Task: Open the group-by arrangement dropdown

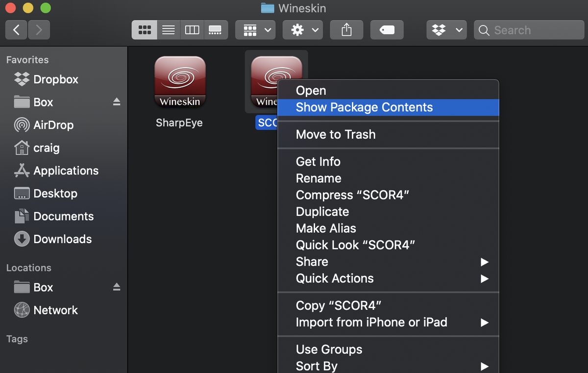Action: coord(255,30)
